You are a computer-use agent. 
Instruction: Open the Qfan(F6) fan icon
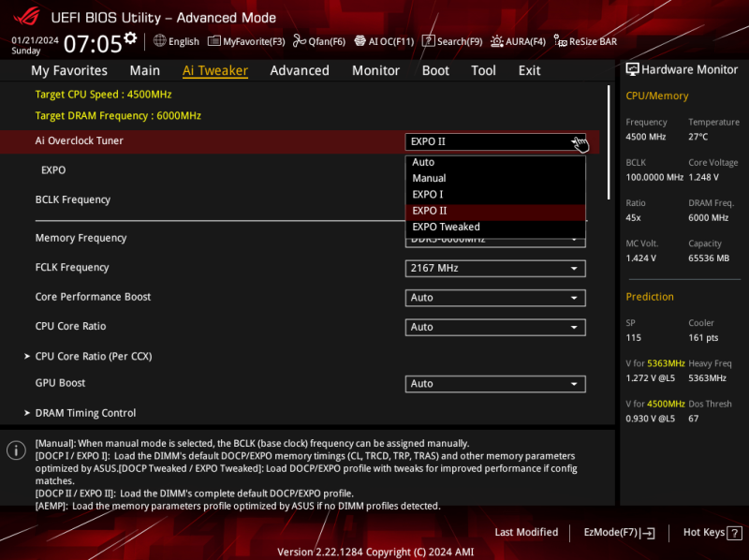[x=299, y=41]
